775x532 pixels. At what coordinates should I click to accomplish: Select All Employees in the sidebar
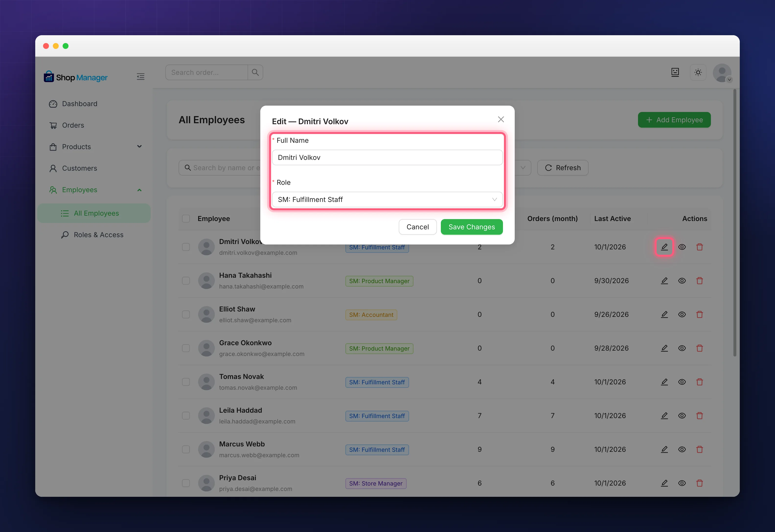(94, 213)
